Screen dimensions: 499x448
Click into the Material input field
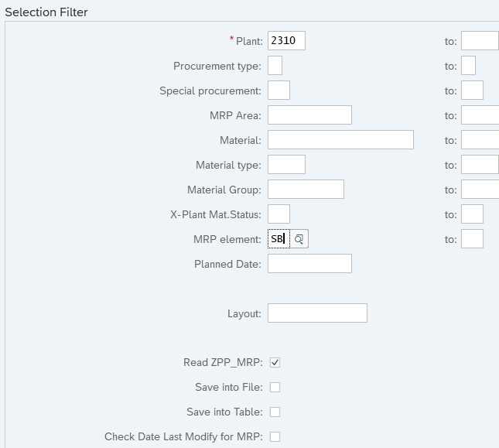click(340, 140)
